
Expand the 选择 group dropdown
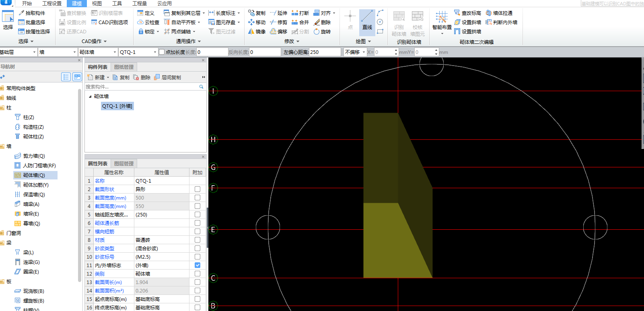click(26, 41)
